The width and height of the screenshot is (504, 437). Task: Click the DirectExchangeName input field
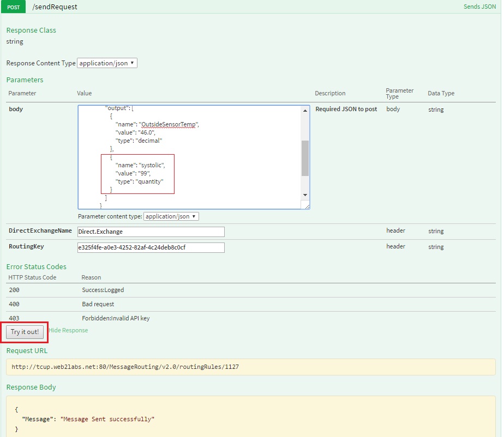151,232
